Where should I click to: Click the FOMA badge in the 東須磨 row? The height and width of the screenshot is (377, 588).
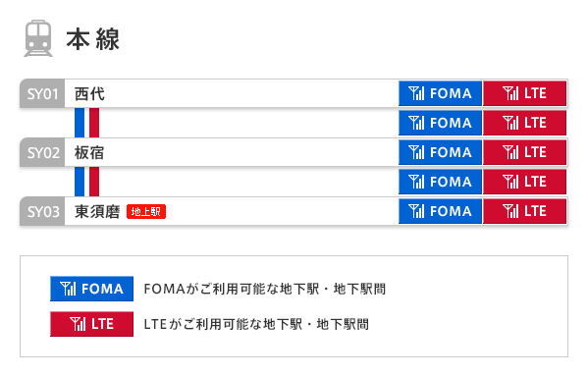coord(440,211)
